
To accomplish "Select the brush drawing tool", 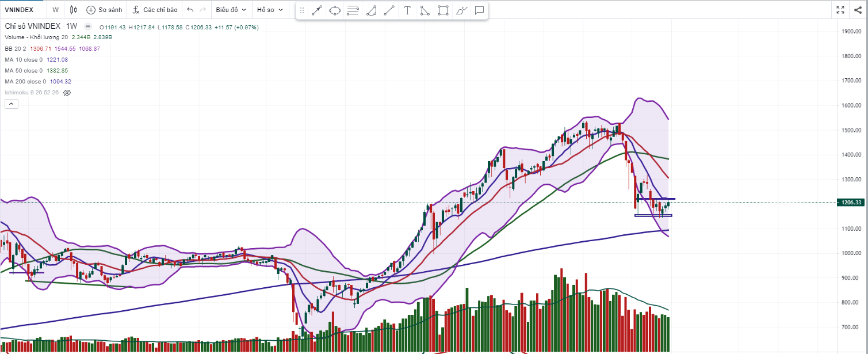I will (461, 10).
